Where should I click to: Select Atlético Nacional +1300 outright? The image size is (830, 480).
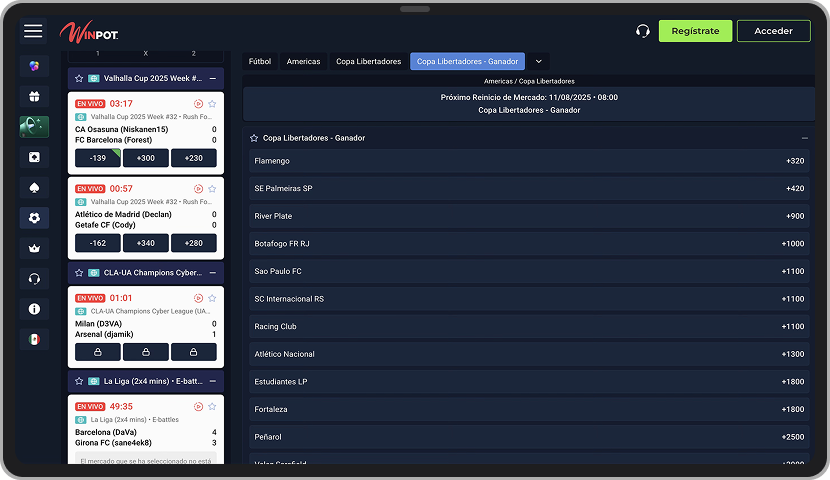(529, 354)
